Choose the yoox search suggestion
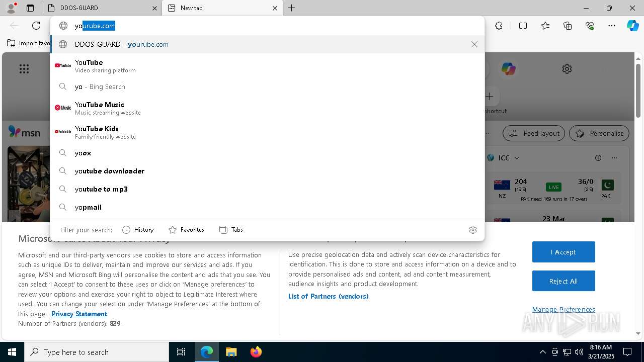 pos(267,153)
